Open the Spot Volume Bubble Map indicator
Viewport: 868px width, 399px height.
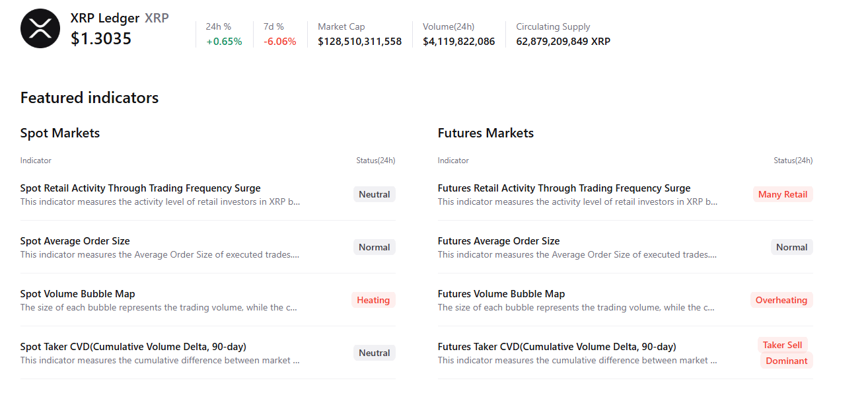[x=78, y=294]
